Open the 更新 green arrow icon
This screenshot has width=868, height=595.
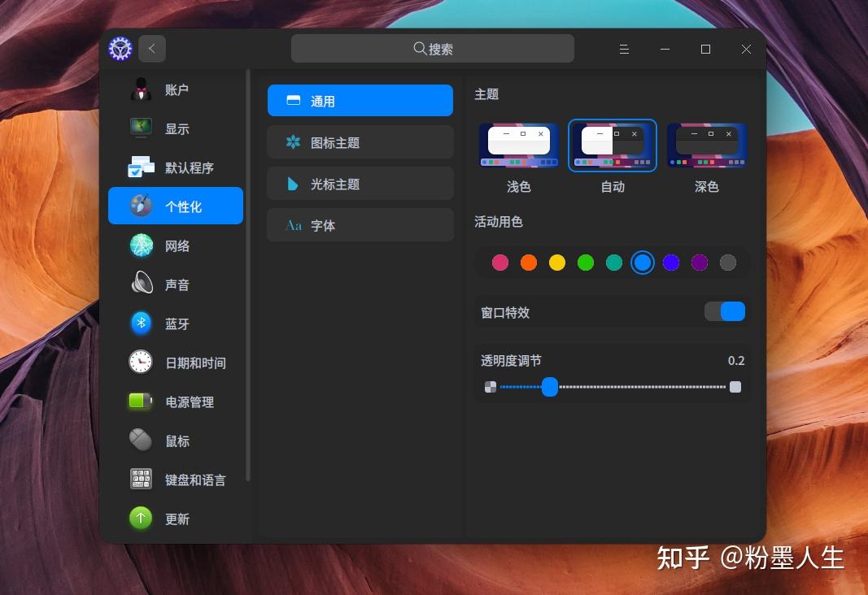tap(141, 518)
